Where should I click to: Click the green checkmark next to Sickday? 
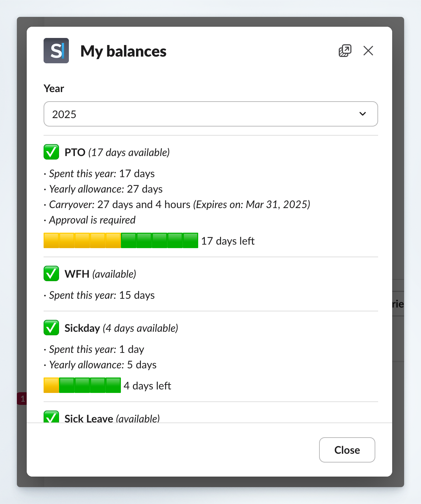pos(51,328)
